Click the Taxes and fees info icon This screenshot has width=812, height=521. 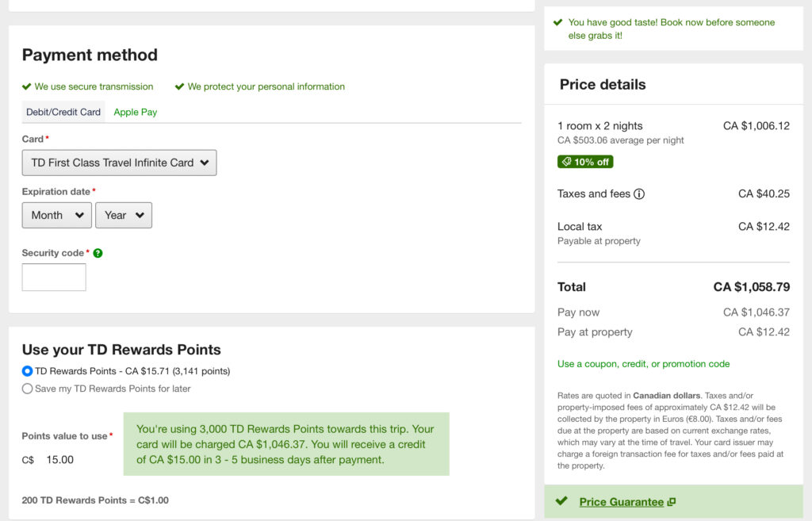639,194
